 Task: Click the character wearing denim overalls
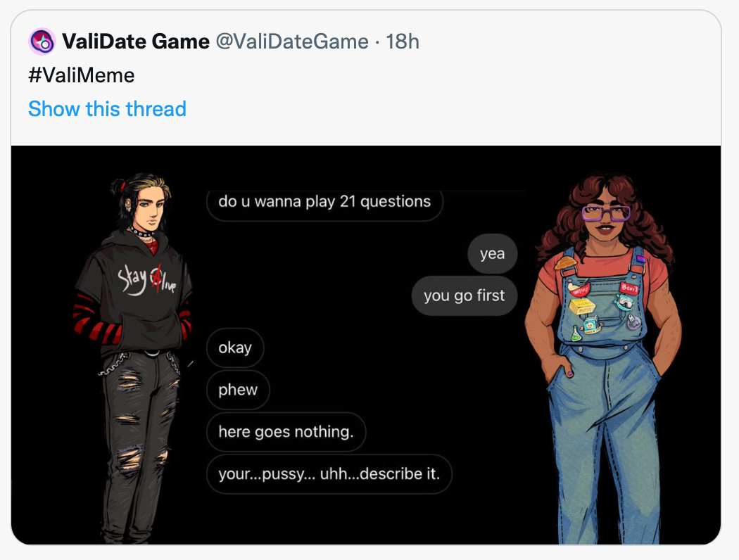tap(604, 358)
